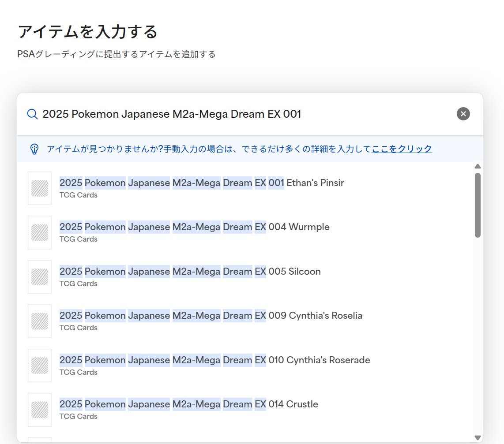This screenshot has height=444, width=504.
Task: Clear the search field with the X button
Action: 463,114
